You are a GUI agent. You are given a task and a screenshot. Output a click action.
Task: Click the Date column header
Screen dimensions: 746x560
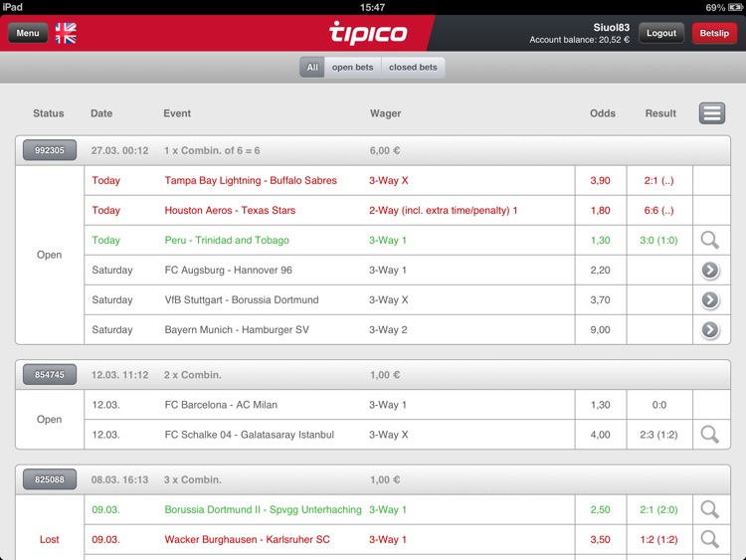click(101, 113)
